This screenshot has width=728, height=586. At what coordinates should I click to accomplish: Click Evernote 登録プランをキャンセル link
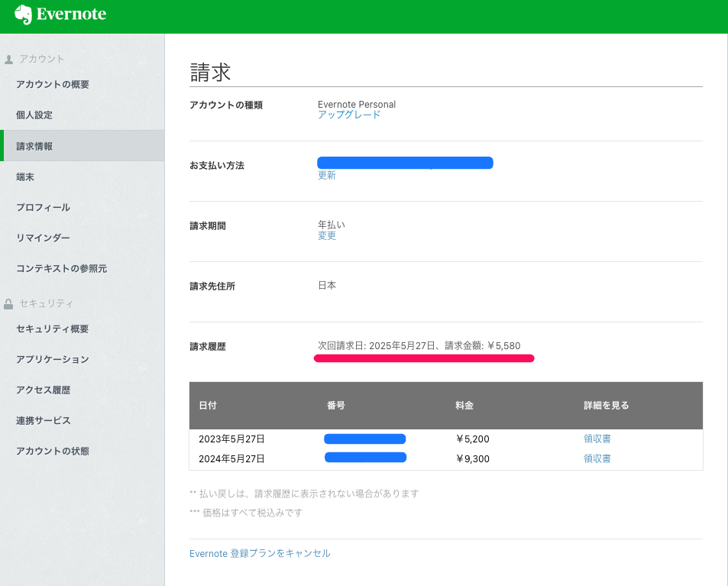(260, 553)
